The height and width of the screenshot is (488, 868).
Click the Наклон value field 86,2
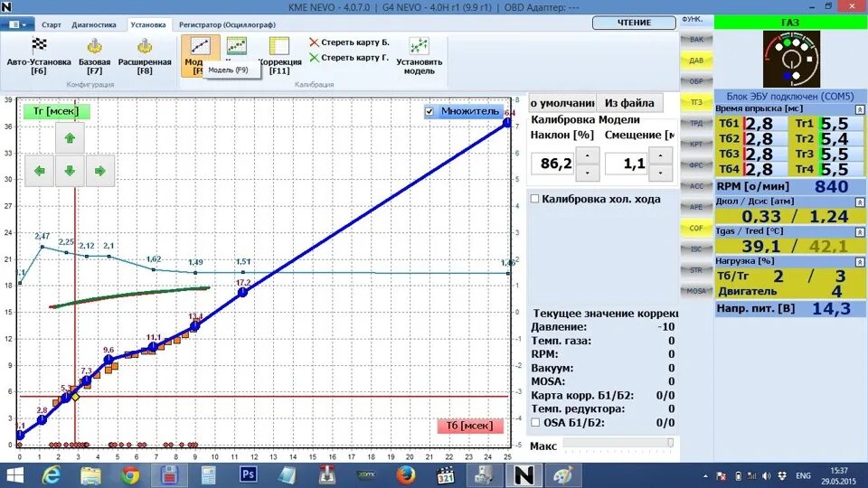pyautogui.click(x=553, y=164)
